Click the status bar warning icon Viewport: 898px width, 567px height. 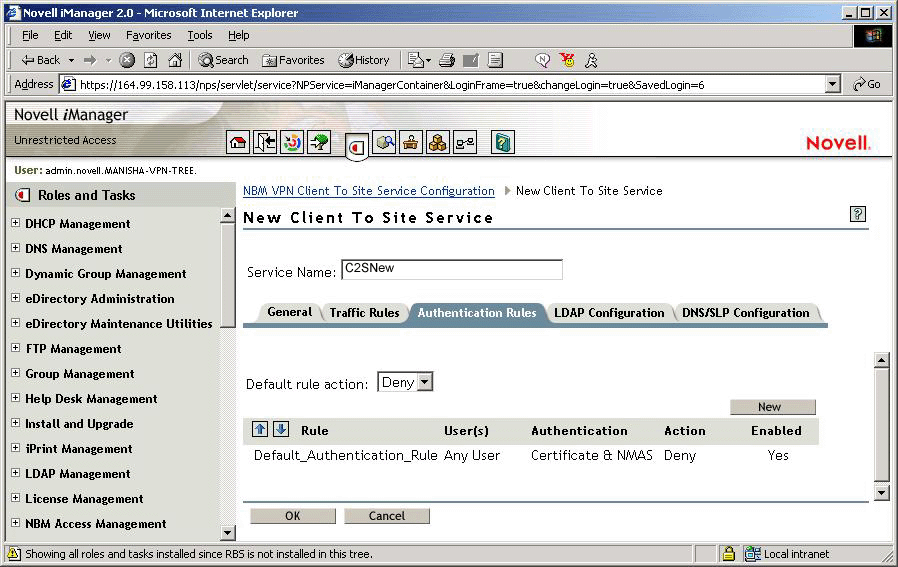(x=14, y=553)
